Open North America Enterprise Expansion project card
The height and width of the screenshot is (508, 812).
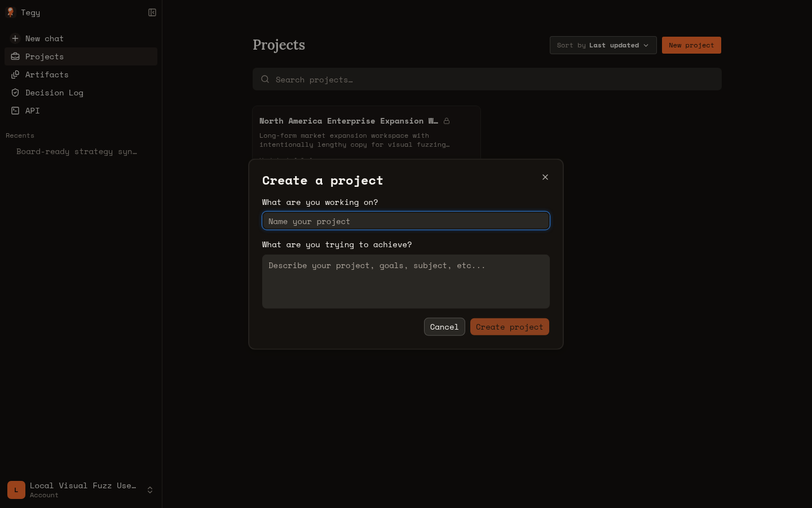pyautogui.click(x=367, y=133)
